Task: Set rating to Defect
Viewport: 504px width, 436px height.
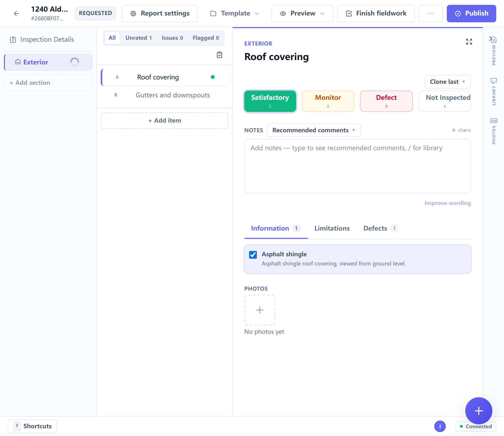Action: [386, 101]
